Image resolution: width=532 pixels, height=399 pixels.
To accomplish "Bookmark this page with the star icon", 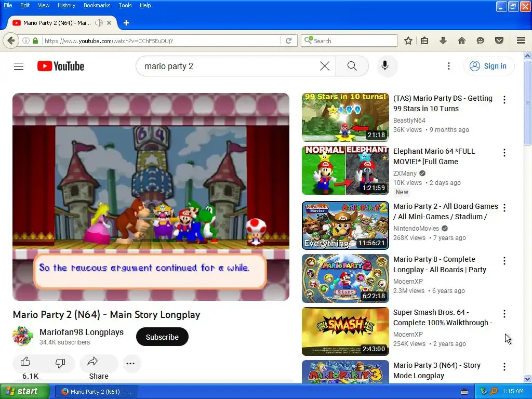I will coord(408,41).
